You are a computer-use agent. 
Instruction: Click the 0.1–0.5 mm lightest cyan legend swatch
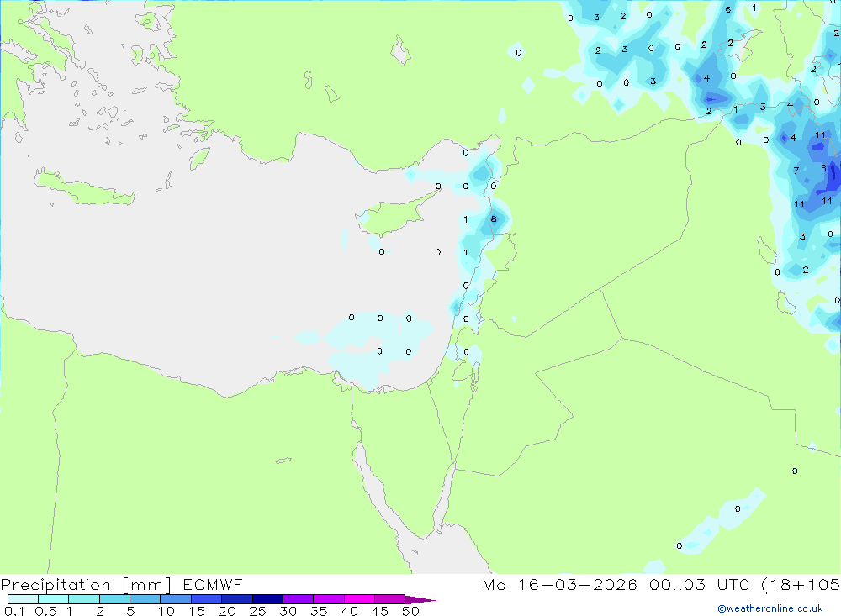point(23,599)
